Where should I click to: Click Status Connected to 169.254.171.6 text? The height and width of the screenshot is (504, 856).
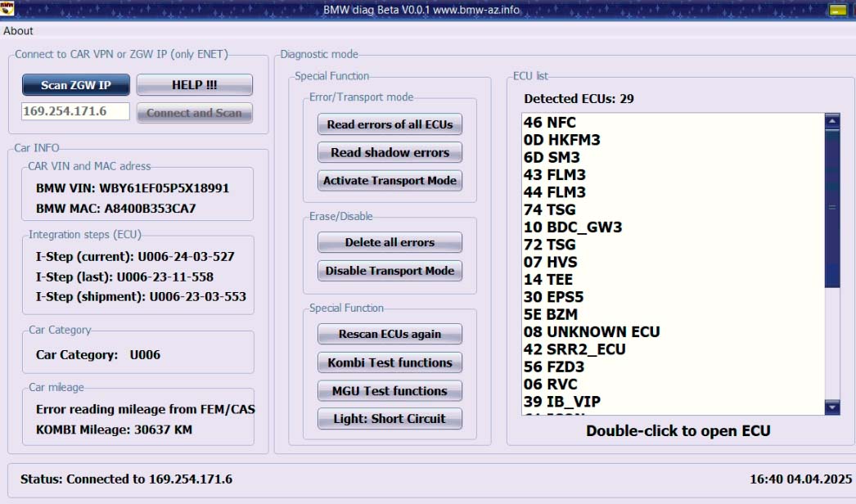[126, 479]
